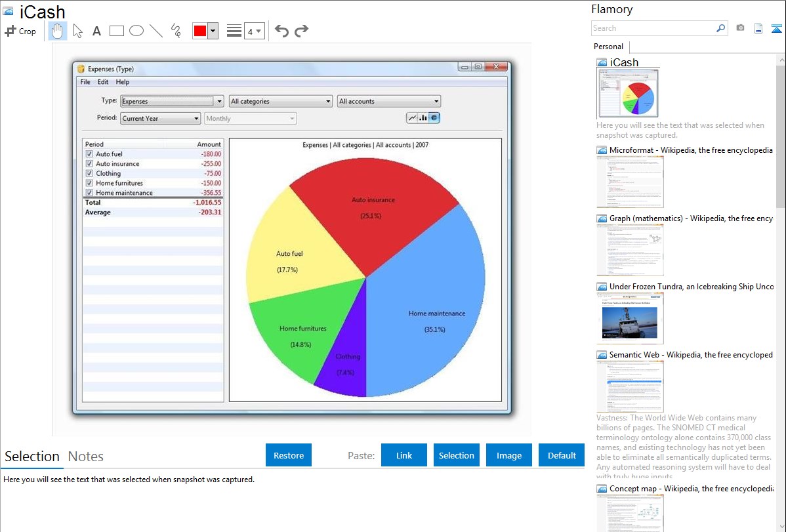Click the Flamory search field
786x532 pixels.
(653, 28)
